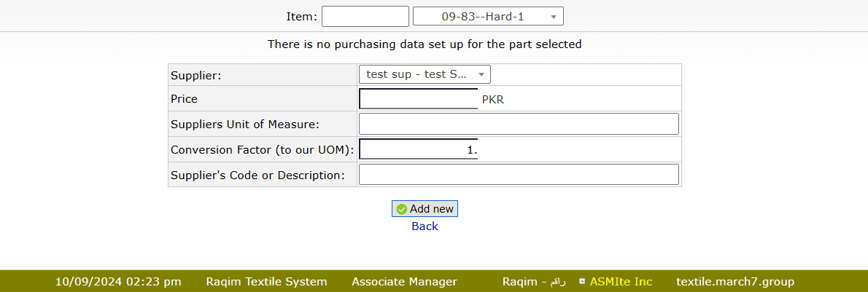Click the footer date and time

tap(118, 282)
